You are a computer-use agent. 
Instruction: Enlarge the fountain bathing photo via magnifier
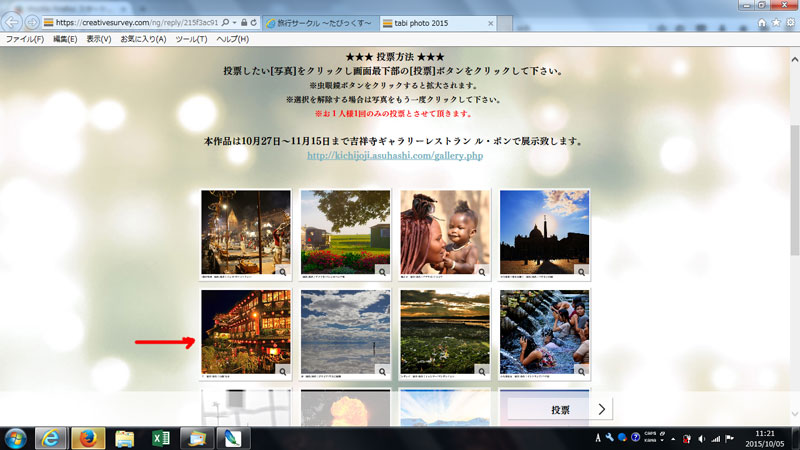pos(581,371)
